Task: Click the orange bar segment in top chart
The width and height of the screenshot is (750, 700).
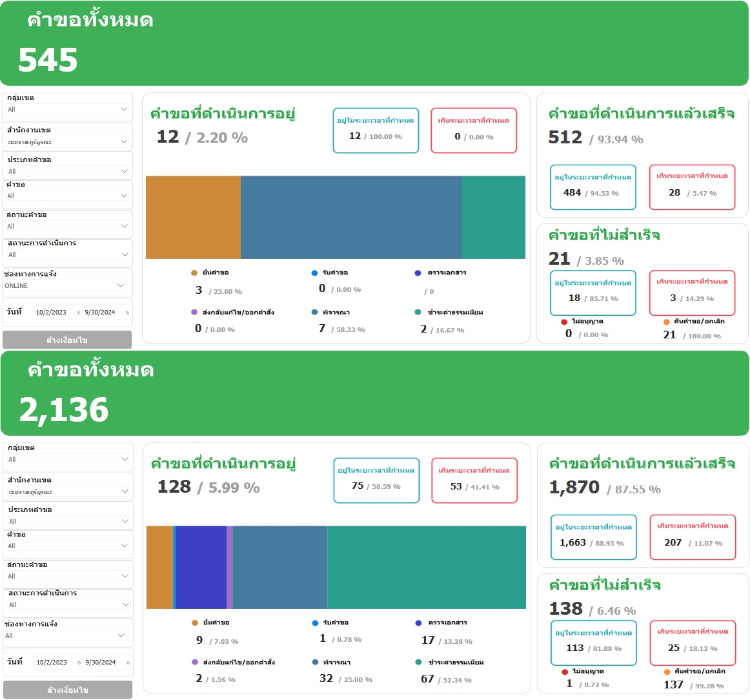Action: coord(193,217)
